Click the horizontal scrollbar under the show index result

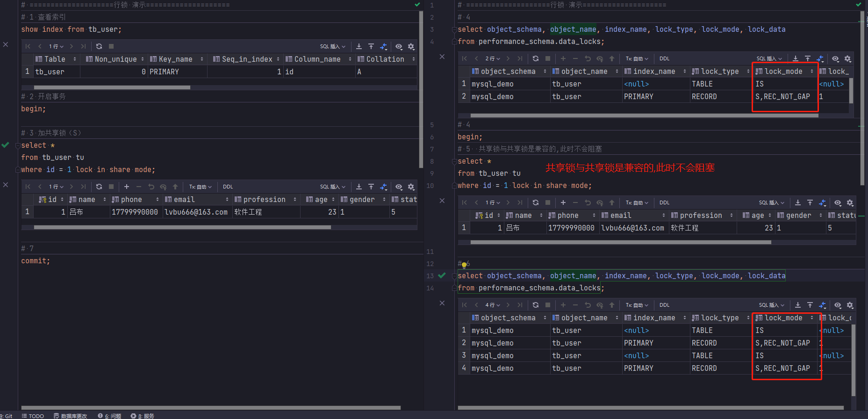tap(112, 87)
